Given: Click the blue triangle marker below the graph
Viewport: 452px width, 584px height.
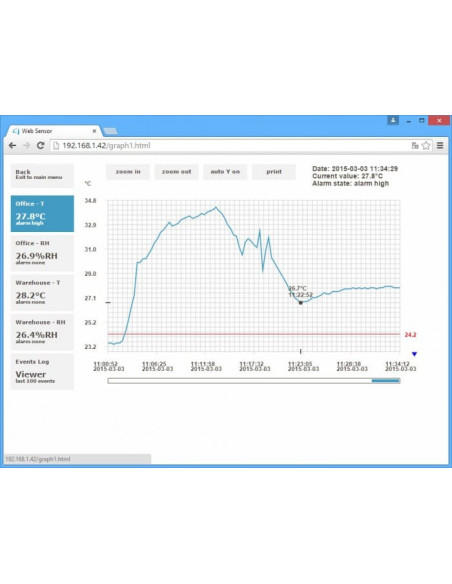Looking at the screenshot, I should [414, 354].
